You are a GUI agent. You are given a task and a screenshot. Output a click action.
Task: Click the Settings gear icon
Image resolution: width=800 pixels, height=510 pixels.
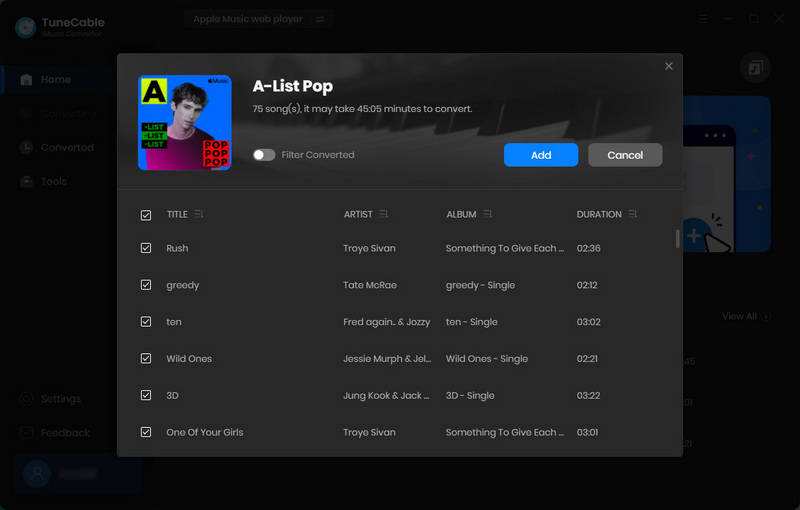26,399
